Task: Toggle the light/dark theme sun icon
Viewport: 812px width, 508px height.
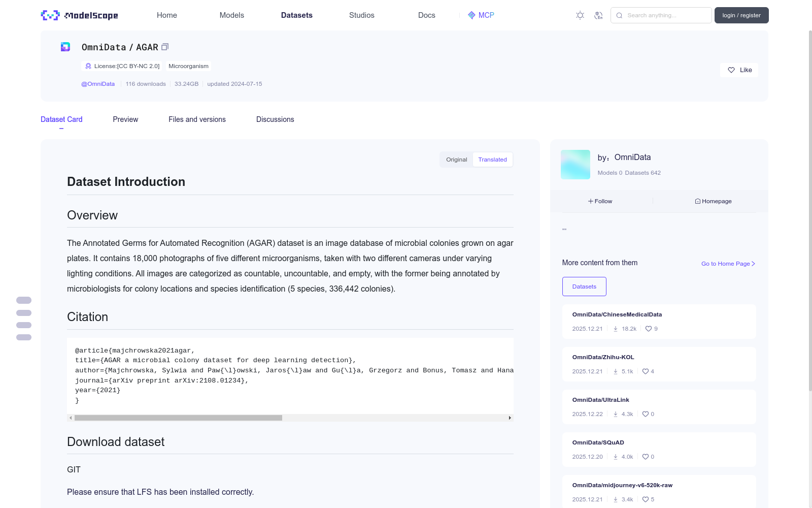Action: click(x=580, y=15)
